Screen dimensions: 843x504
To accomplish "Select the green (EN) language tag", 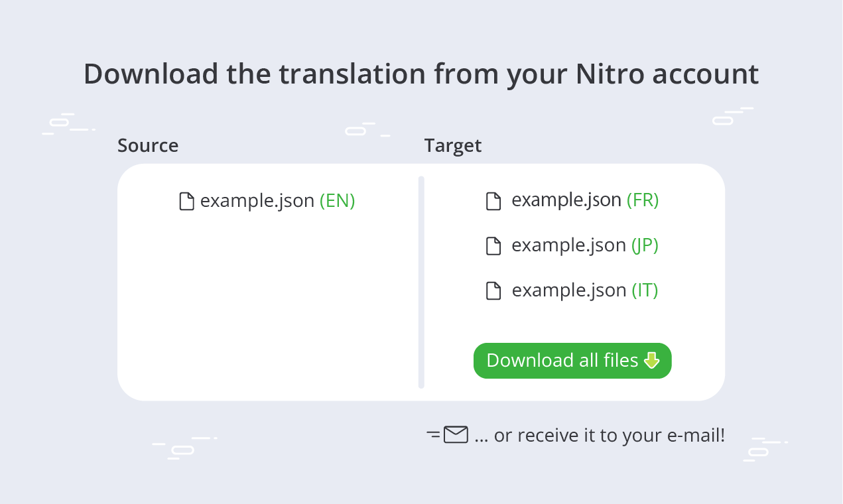I will tap(338, 201).
